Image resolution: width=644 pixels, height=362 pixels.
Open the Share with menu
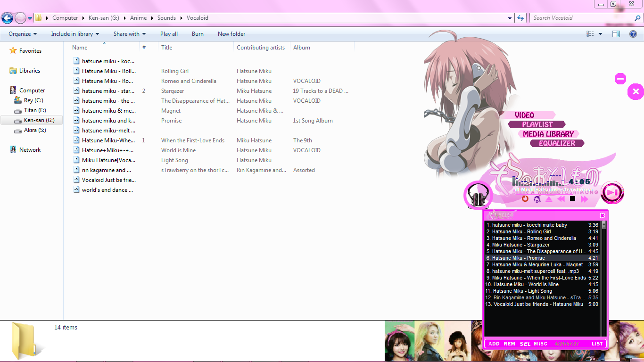[x=130, y=34]
